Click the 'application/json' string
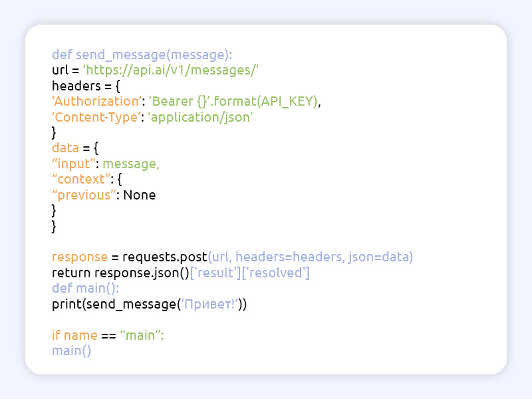This screenshot has height=399, width=532. 200,117
